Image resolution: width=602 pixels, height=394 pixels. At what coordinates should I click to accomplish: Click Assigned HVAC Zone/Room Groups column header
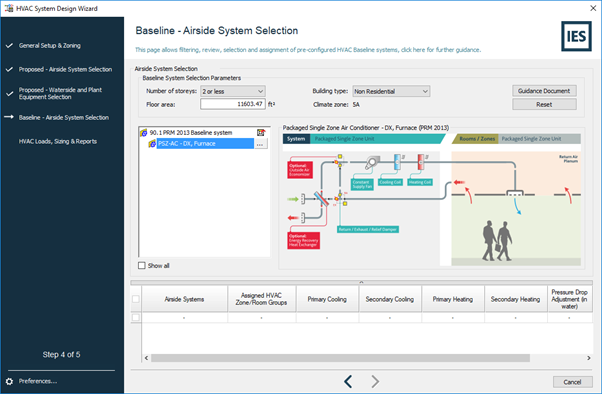pyautogui.click(x=261, y=299)
